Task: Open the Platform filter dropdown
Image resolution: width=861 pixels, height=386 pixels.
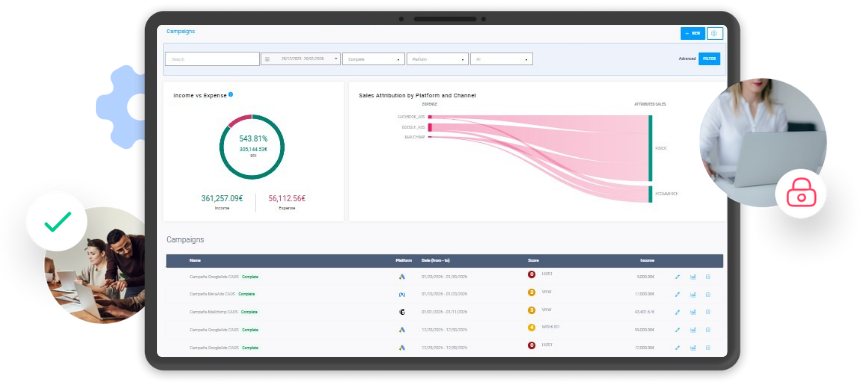Action: click(438, 59)
